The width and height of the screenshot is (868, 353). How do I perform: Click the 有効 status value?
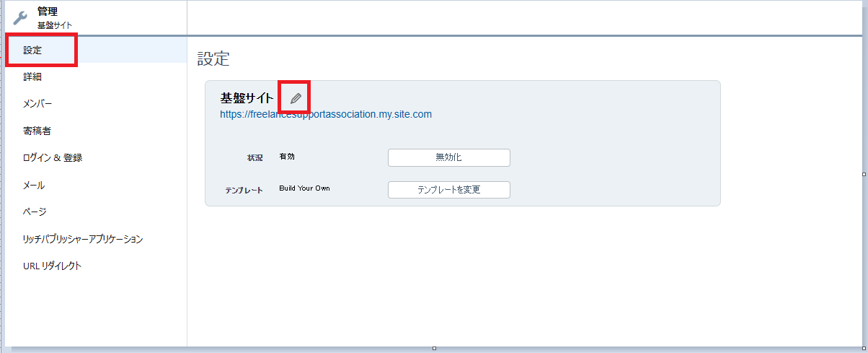pyautogui.click(x=287, y=157)
